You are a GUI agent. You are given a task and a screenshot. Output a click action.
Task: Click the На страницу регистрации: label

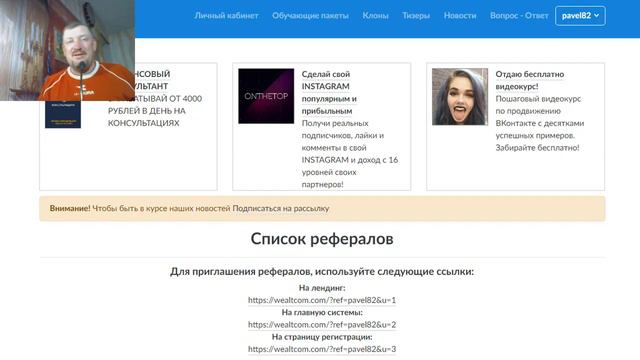322,337
